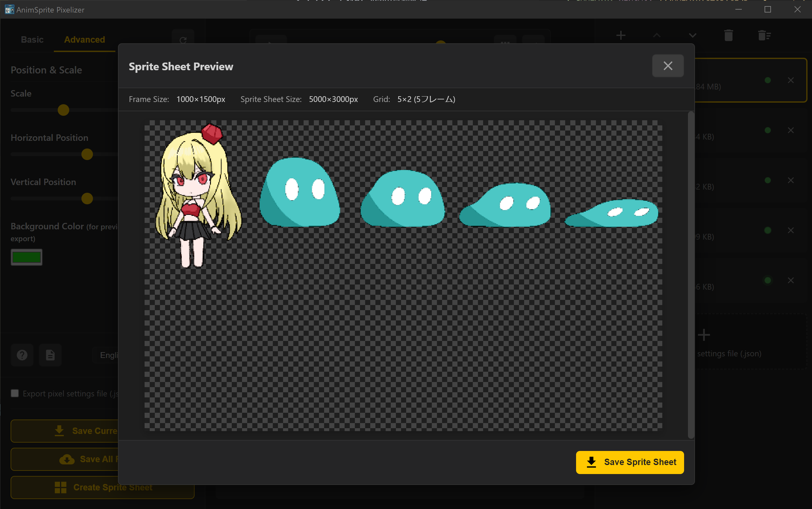
Task: Open the help question mark icon
Action: (22, 355)
